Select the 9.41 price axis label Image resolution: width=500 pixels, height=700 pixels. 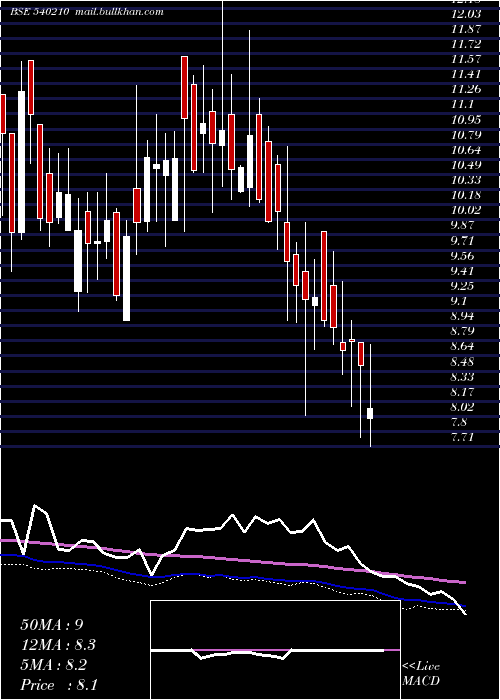(464, 271)
